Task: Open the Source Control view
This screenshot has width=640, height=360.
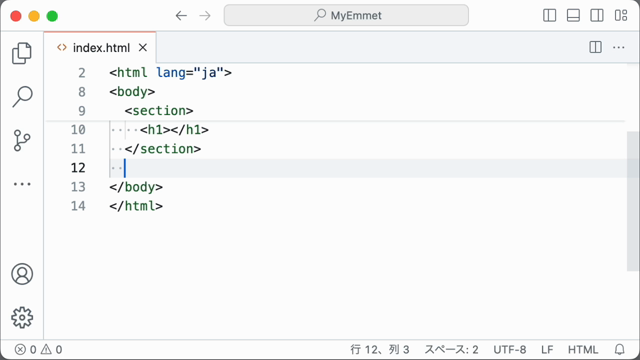Action: point(22,140)
